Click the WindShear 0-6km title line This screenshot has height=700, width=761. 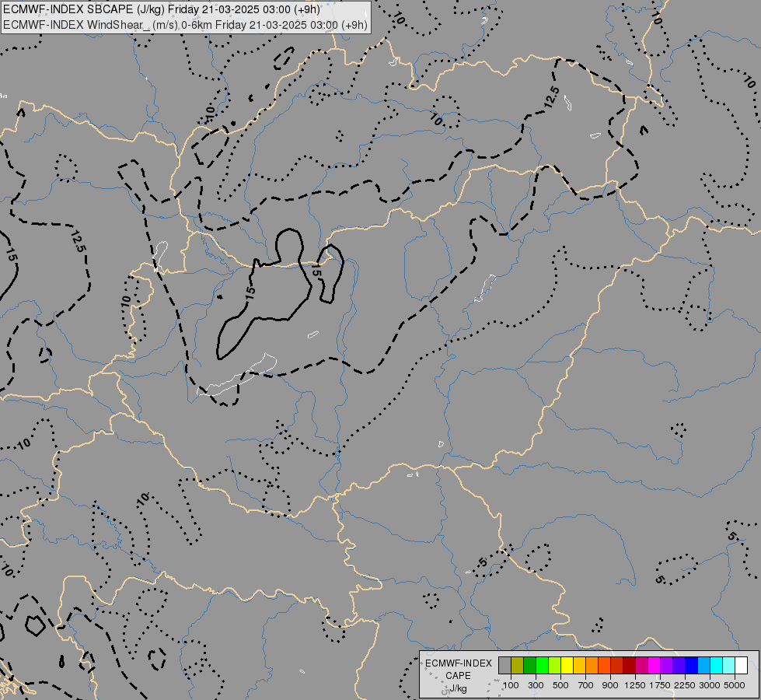[185, 25]
